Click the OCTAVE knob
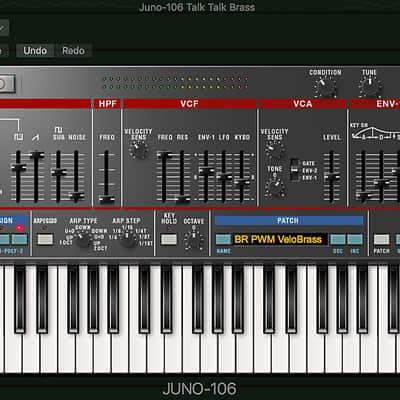Viewport: 400px width, 400px height. point(194,240)
